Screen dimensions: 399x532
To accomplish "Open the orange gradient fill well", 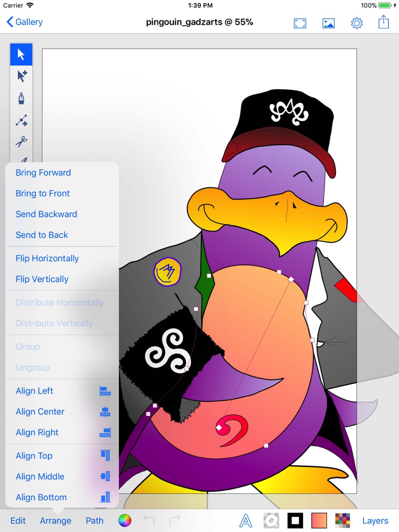I will 319,520.
